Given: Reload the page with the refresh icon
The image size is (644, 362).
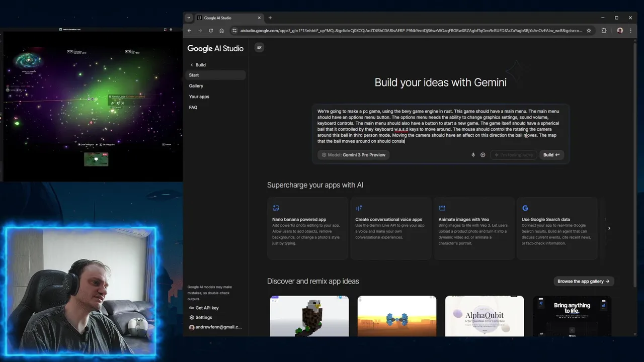Looking at the screenshot, I should pyautogui.click(x=210, y=31).
